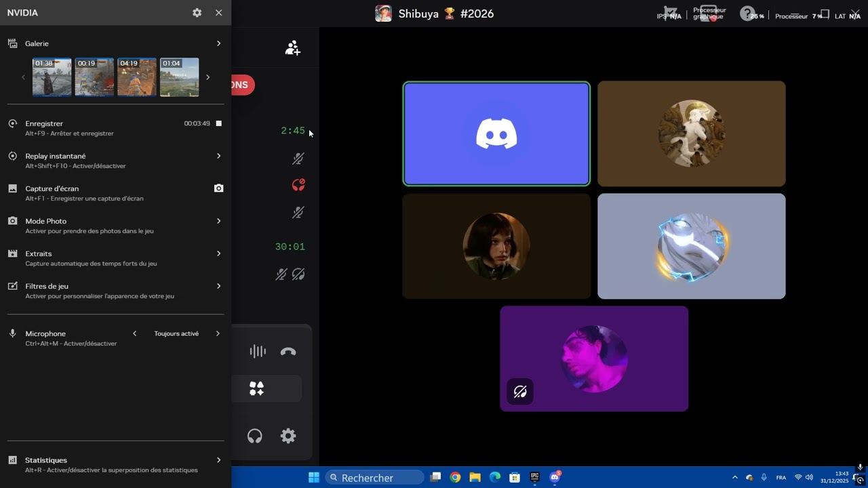The height and width of the screenshot is (488, 868).
Task: Expand the Mode Photo entry
Action: [x=218, y=221]
